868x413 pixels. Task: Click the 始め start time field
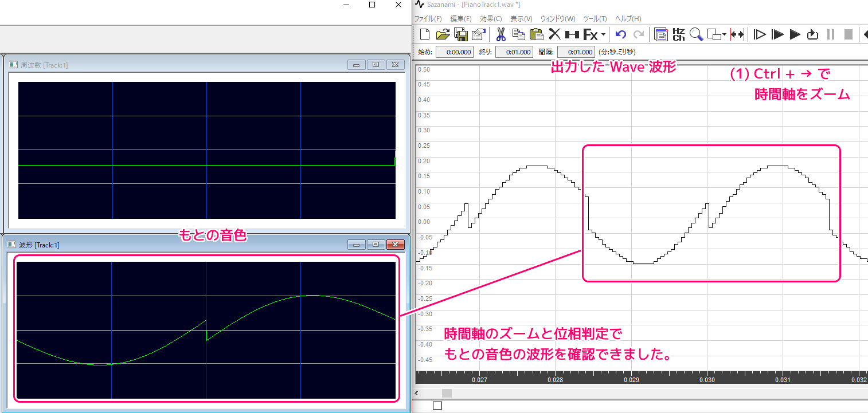pyautogui.click(x=455, y=52)
